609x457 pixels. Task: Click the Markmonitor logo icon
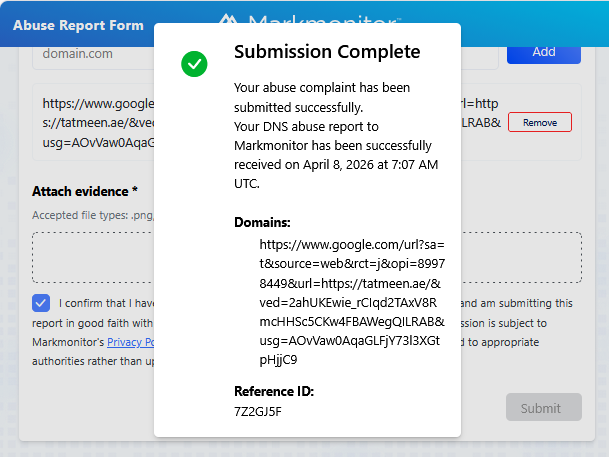point(229,20)
